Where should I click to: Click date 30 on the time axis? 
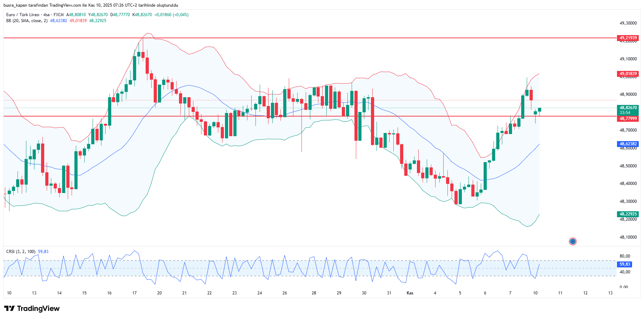(x=364, y=293)
